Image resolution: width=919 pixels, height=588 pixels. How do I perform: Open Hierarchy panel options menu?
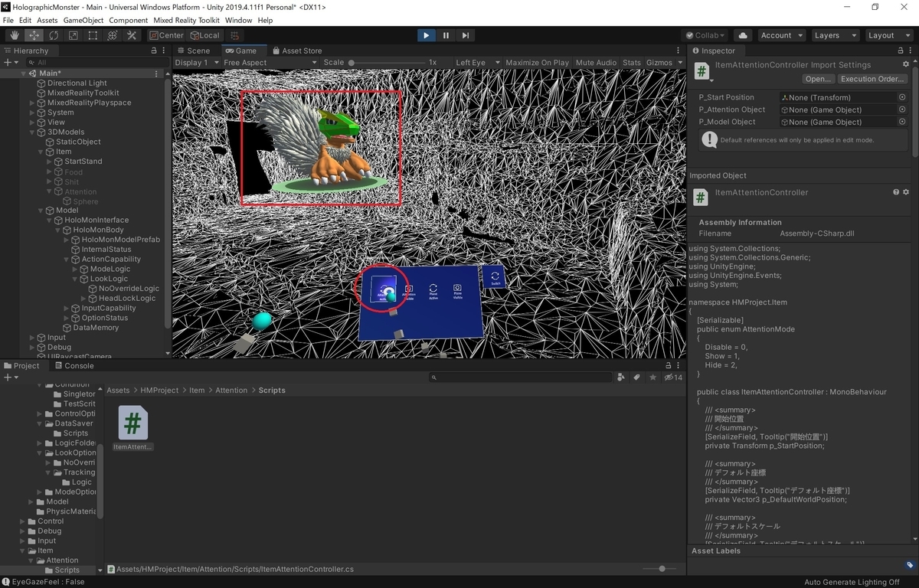tap(164, 51)
